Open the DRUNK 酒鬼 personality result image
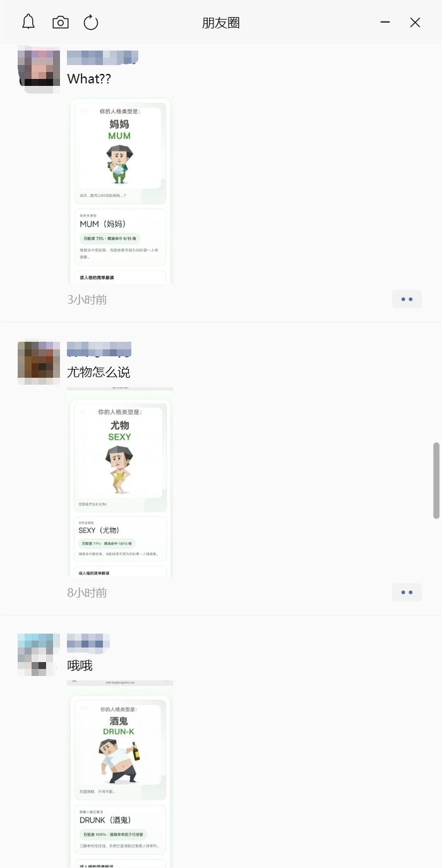 [120, 774]
